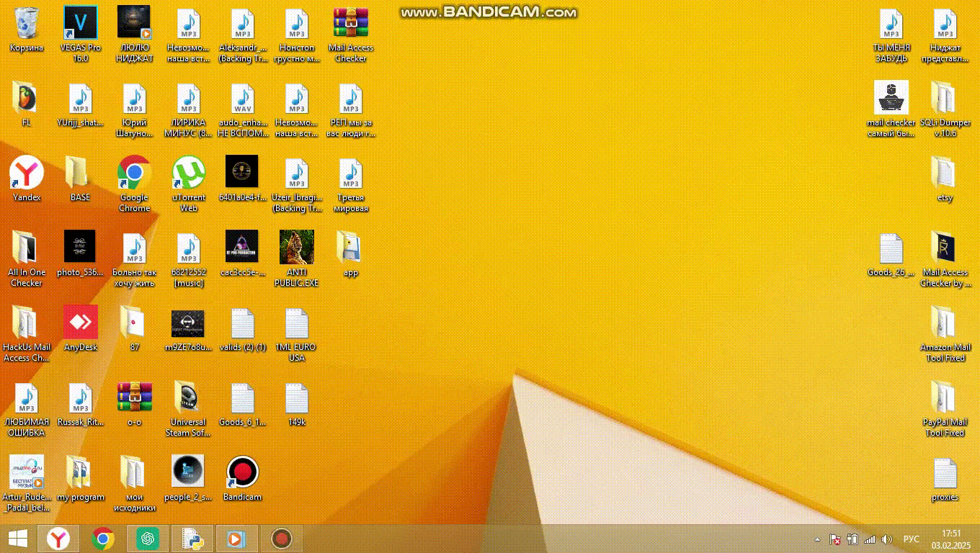
Task: Click the Windows Start button
Action: (x=18, y=539)
